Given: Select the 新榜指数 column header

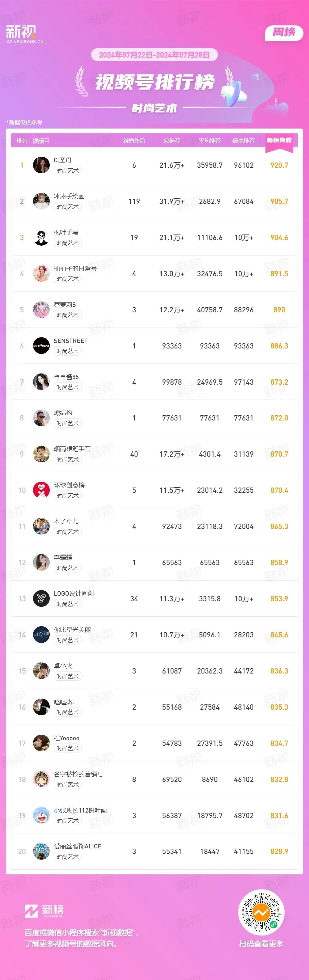Looking at the screenshot, I should (x=279, y=140).
